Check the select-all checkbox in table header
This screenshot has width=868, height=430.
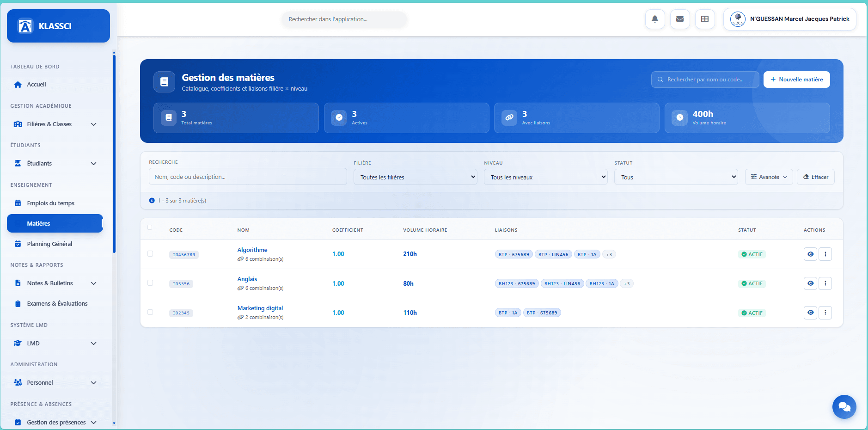point(150,227)
